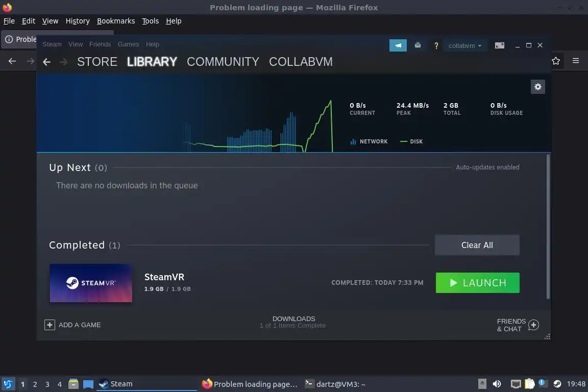Viewport: 588px width, 392px height.
Task: Open Steam downloads settings gear
Action: pos(538,87)
